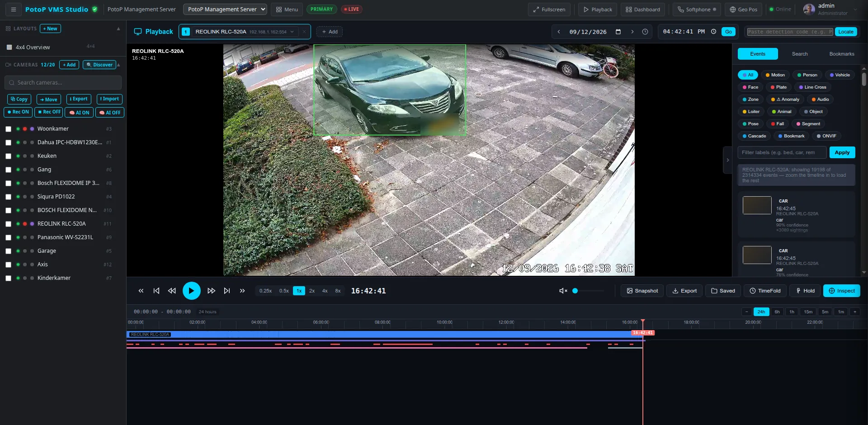Click the Snapshot button
Image resolution: width=868 pixels, height=425 pixels.
click(642, 291)
